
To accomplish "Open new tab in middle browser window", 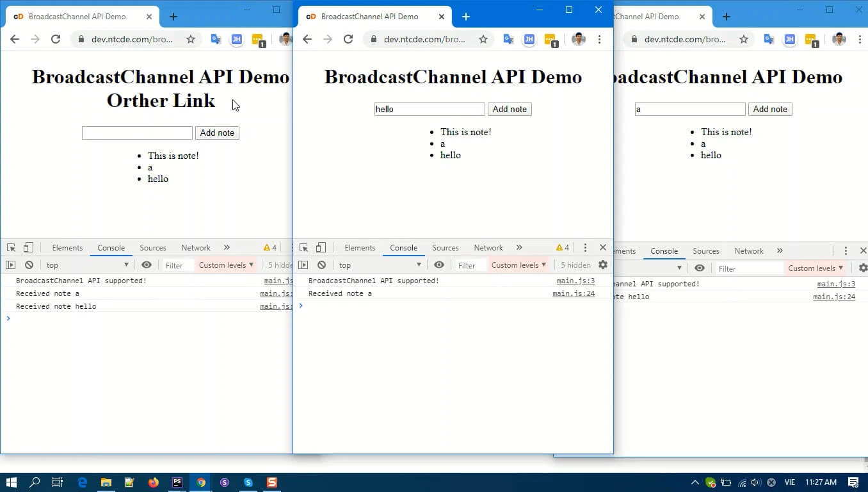I will tap(466, 17).
